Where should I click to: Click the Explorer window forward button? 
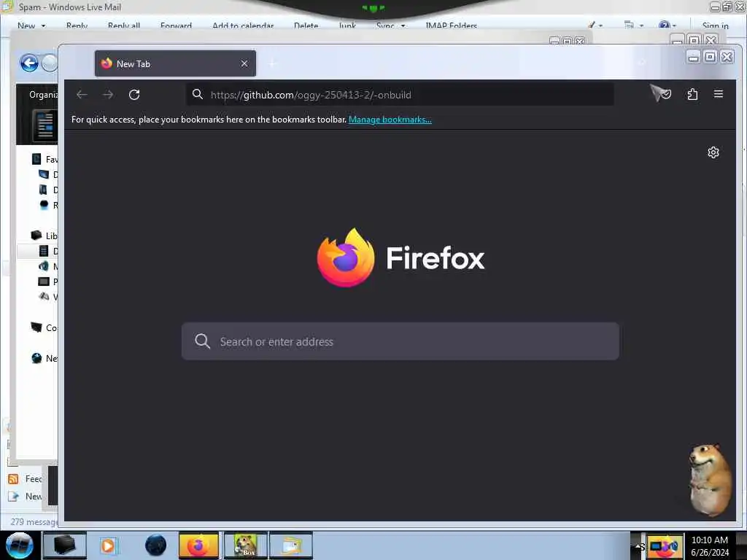click(x=50, y=63)
